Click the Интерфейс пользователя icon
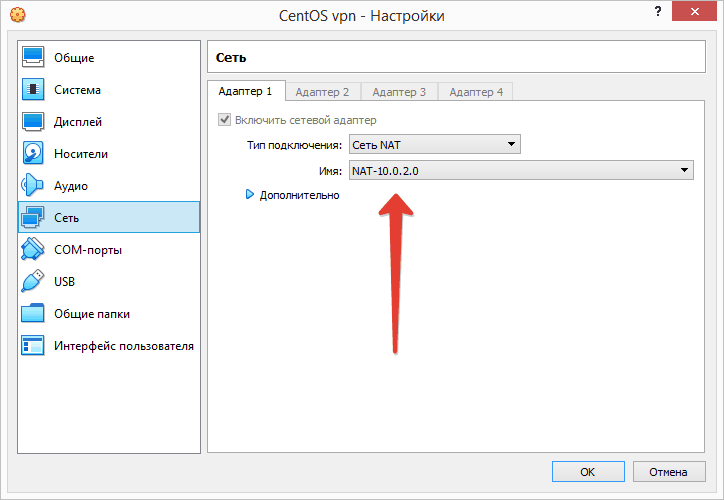The image size is (724, 500). [34, 346]
